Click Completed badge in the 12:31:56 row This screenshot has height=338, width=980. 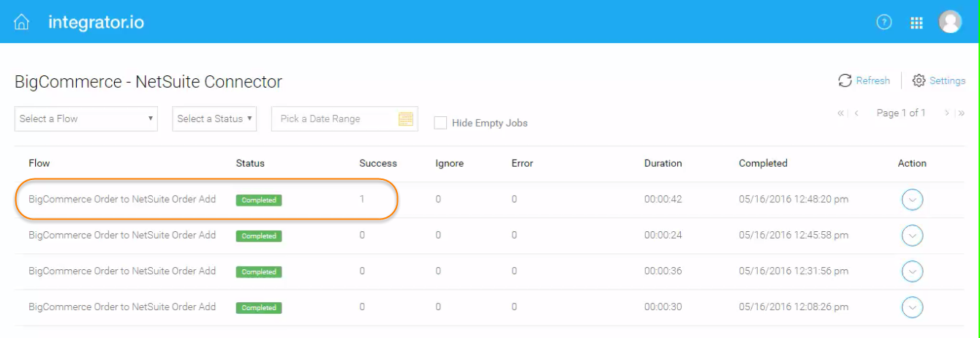pos(259,271)
